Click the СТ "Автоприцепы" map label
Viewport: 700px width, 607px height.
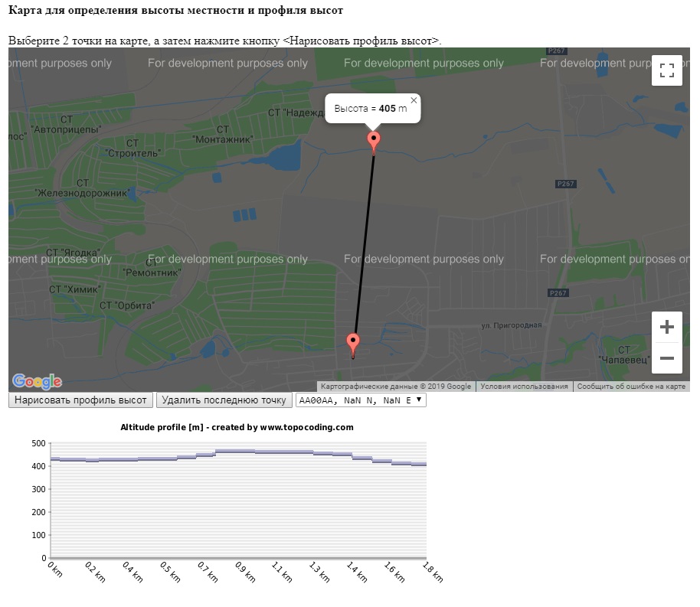[x=66, y=125]
